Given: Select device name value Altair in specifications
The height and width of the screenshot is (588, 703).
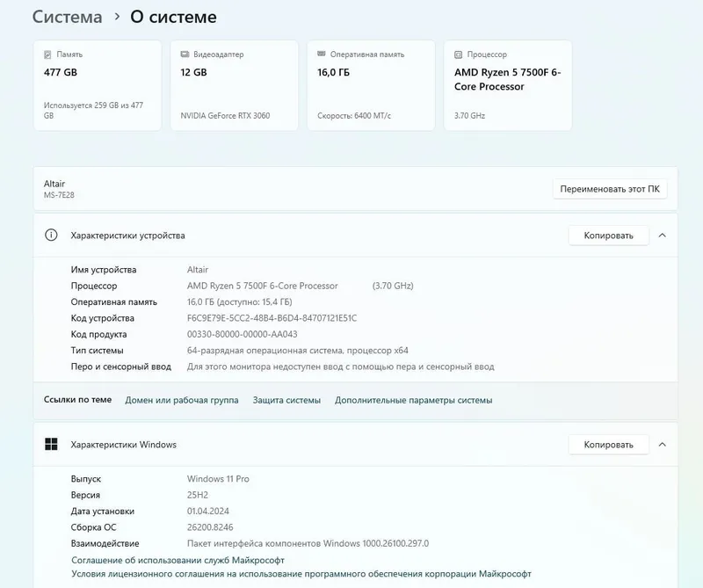Looking at the screenshot, I should pos(197,270).
